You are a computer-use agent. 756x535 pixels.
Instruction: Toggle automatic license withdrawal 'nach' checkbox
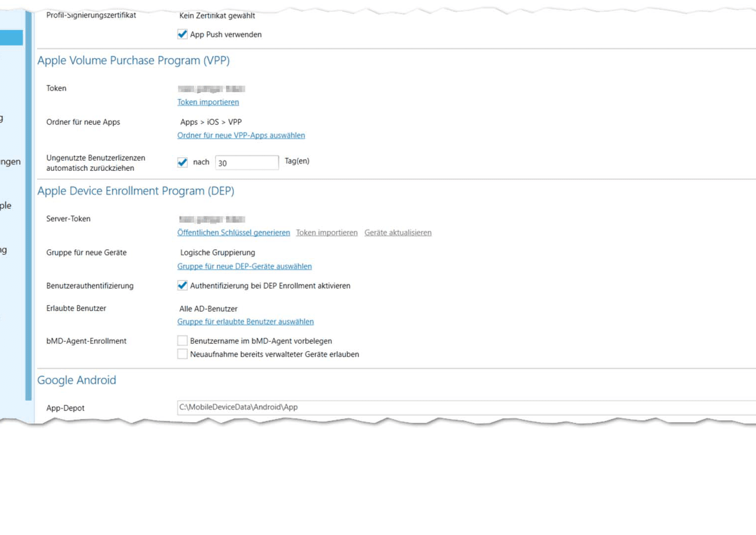(182, 162)
